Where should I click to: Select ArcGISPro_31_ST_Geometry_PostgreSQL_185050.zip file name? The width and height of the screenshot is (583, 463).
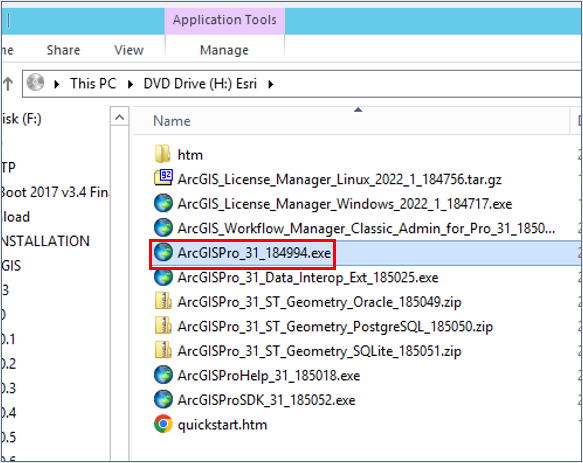point(335,327)
